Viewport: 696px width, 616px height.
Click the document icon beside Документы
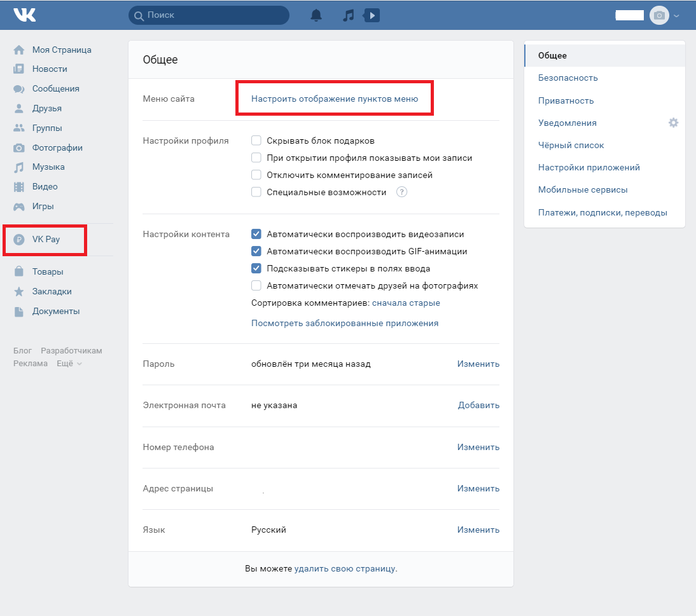point(18,311)
